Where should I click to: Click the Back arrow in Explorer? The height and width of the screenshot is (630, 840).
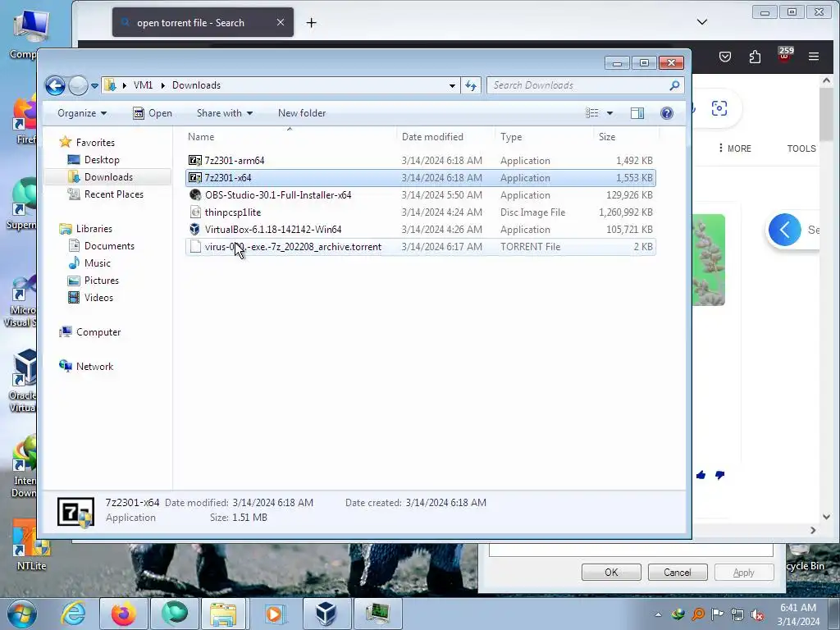pyautogui.click(x=55, y=85)
